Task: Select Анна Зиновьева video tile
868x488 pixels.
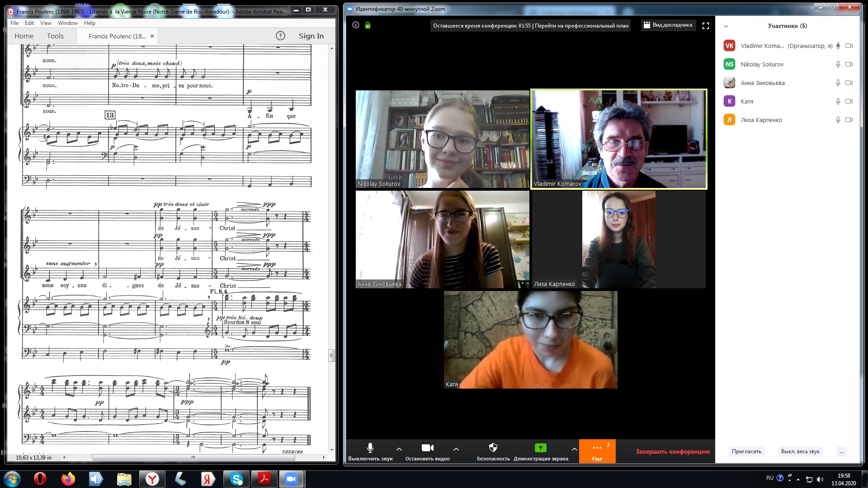Action: pos(442,239)
